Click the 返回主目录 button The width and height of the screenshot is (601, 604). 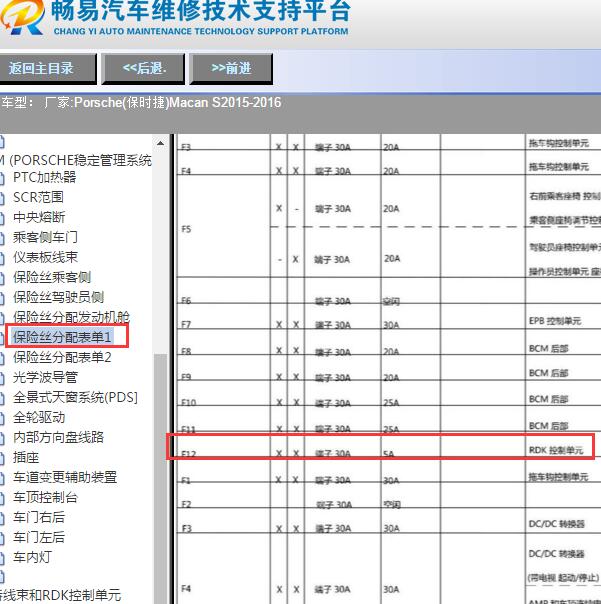coord(47,69)
